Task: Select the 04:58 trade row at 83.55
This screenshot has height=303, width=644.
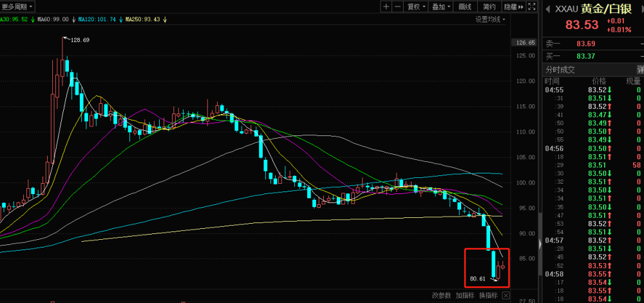Action: 593,274
